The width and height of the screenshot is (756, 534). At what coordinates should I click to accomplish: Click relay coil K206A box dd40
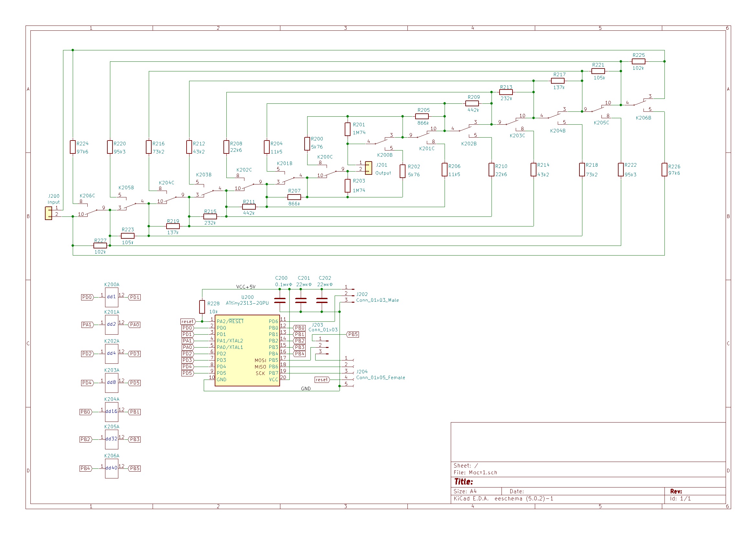point(112,468)
